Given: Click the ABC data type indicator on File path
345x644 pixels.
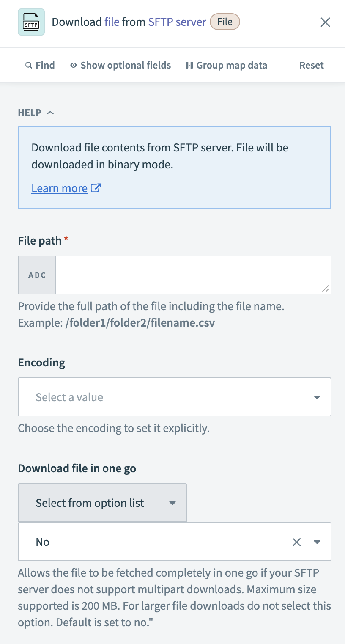Looking at the screenshot, I should click(x=36, y=275).
